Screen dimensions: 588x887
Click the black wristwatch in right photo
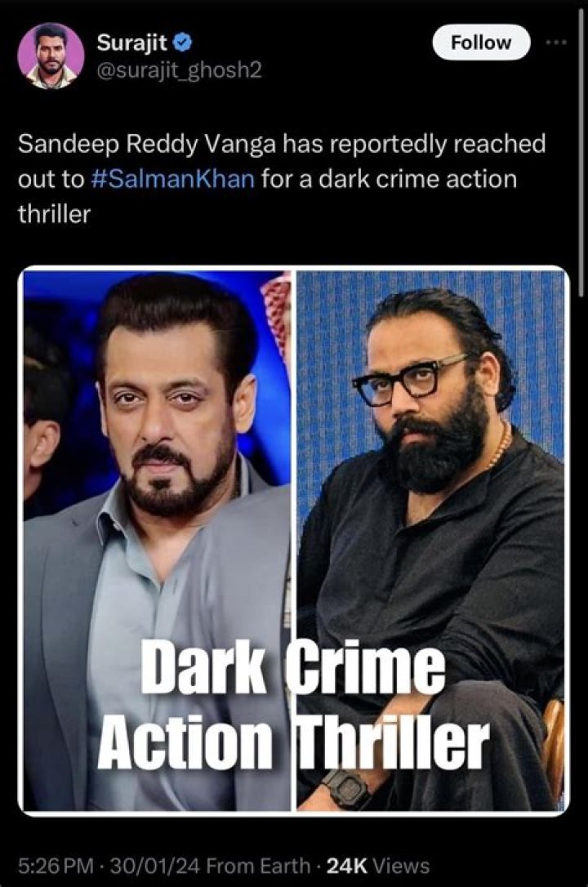347,787
